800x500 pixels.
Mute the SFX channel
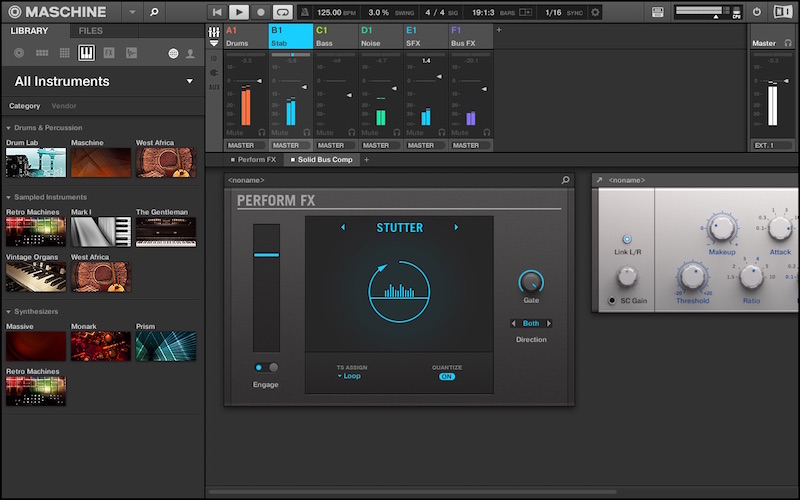pos(414,133)
